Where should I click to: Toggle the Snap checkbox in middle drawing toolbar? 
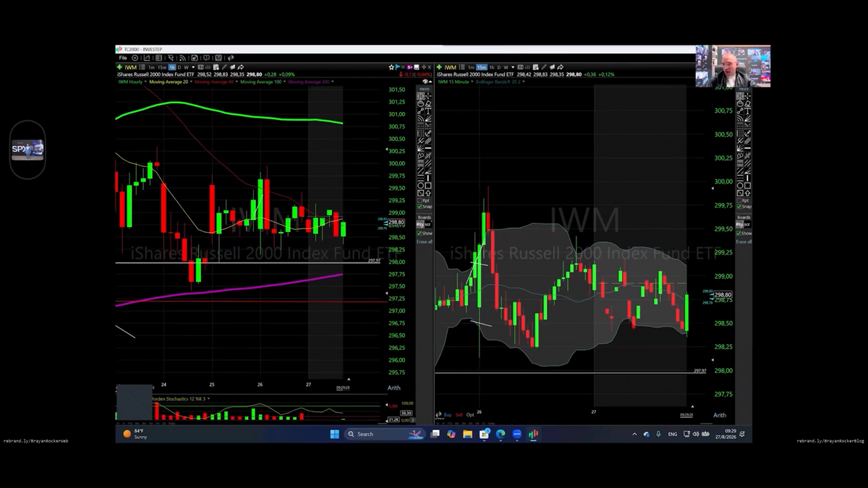tap(420, 207)
